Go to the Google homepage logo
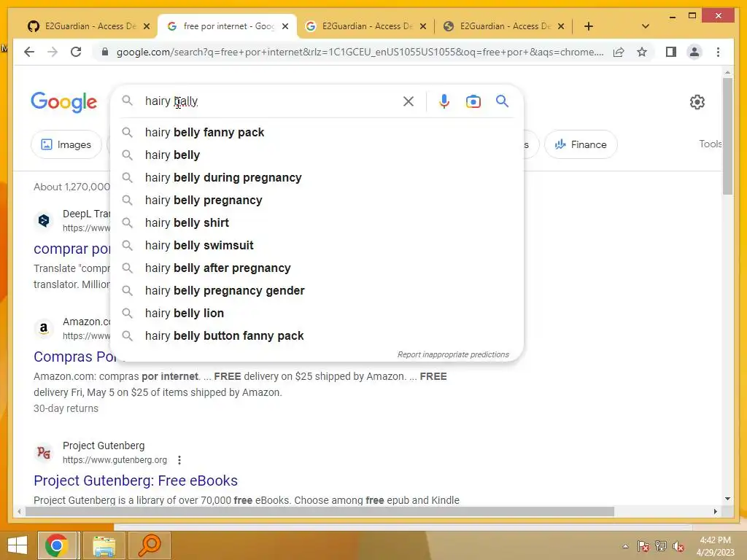747x560 pixels. [64, 102]
